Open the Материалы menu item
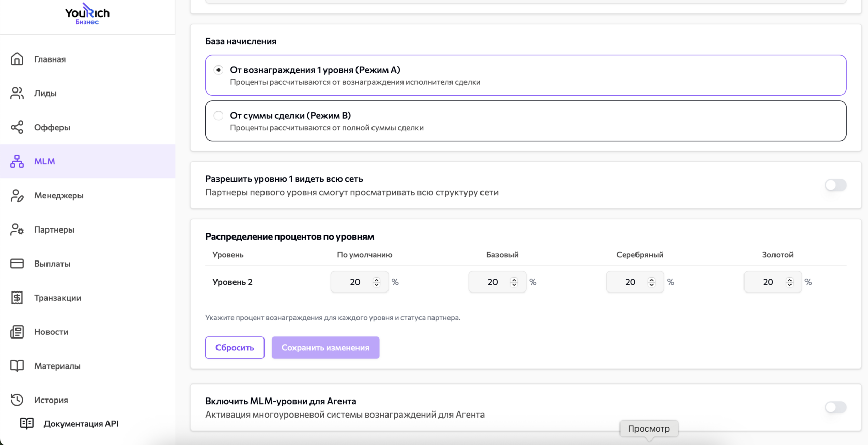This screenshot has height=445, width=868. 57,366
